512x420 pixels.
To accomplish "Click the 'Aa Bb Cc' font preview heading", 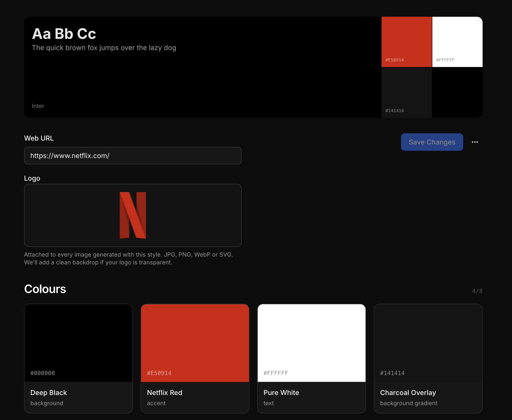I will pos(64,34).
